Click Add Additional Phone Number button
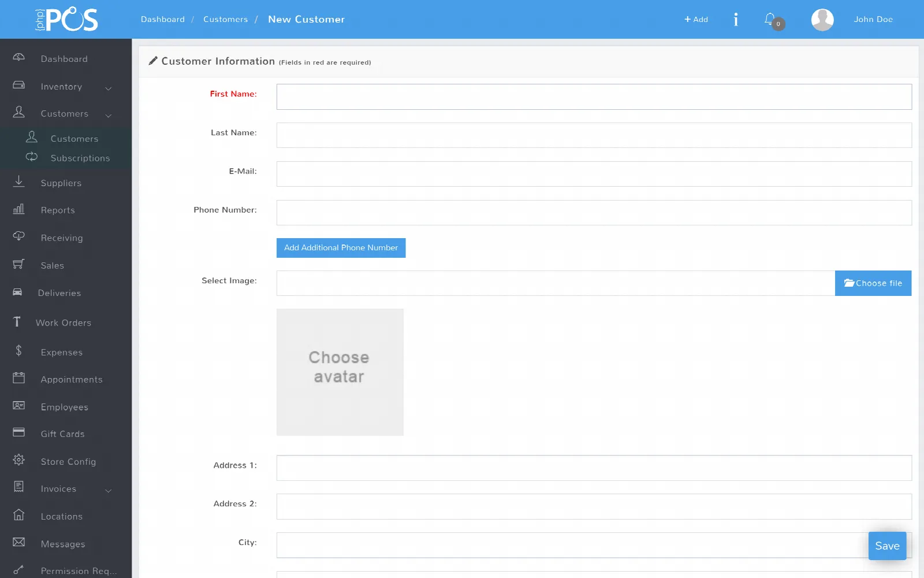The image size is (924, 578). 341,248
